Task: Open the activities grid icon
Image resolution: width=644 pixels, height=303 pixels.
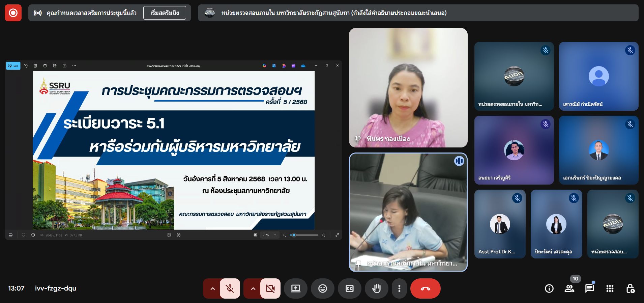Action: pos(610,288)
